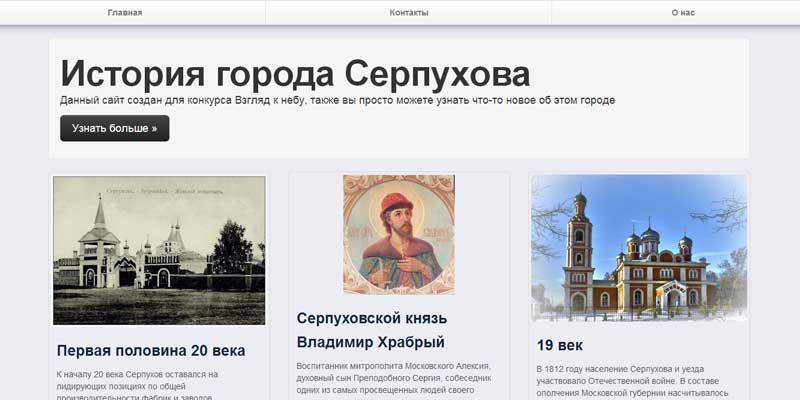Click the paragraph starting К началу 20 века
The image size is (800, 400).
[137, 386]
